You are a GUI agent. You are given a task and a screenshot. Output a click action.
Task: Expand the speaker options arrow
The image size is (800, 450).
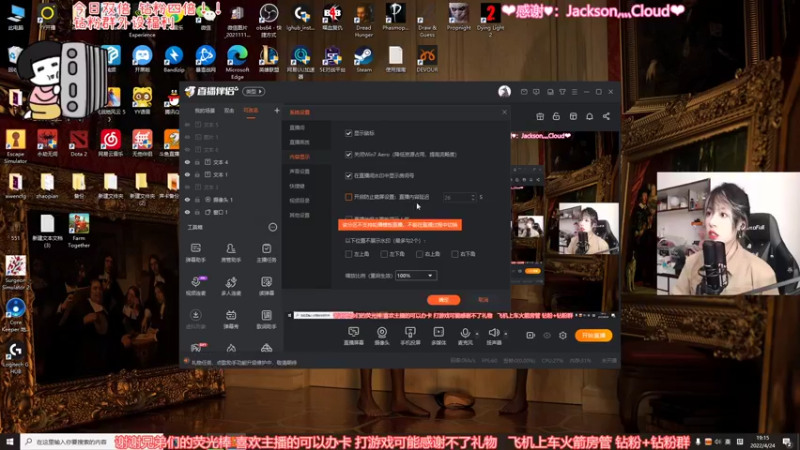click(x=506, y=334)
